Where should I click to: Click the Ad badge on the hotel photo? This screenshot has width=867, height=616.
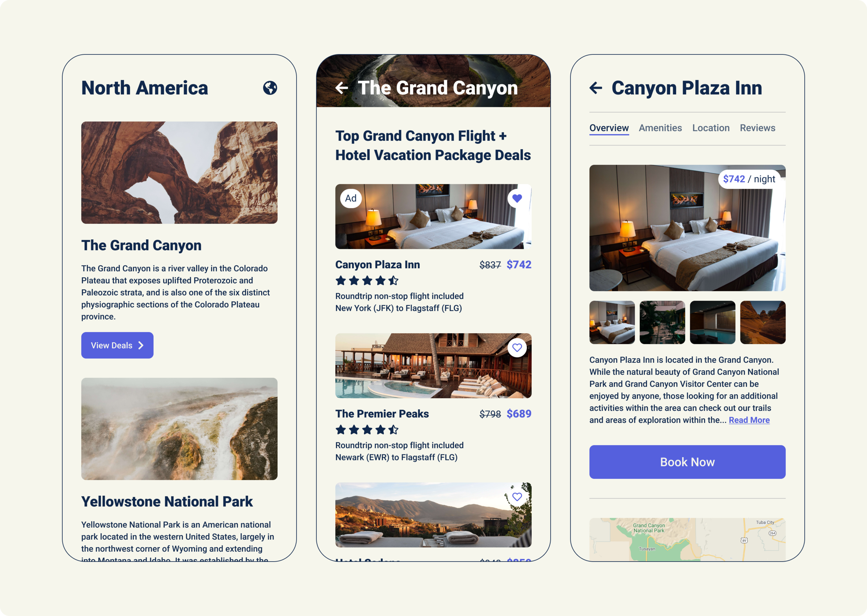351,199
